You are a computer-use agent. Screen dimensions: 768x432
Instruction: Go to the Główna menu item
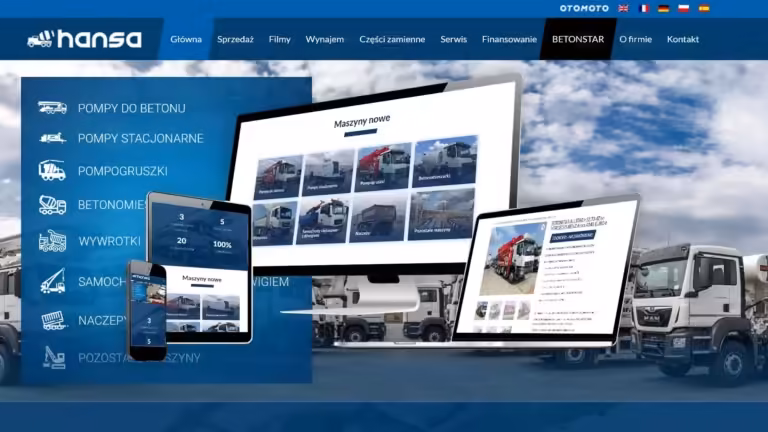click(186, 39)
